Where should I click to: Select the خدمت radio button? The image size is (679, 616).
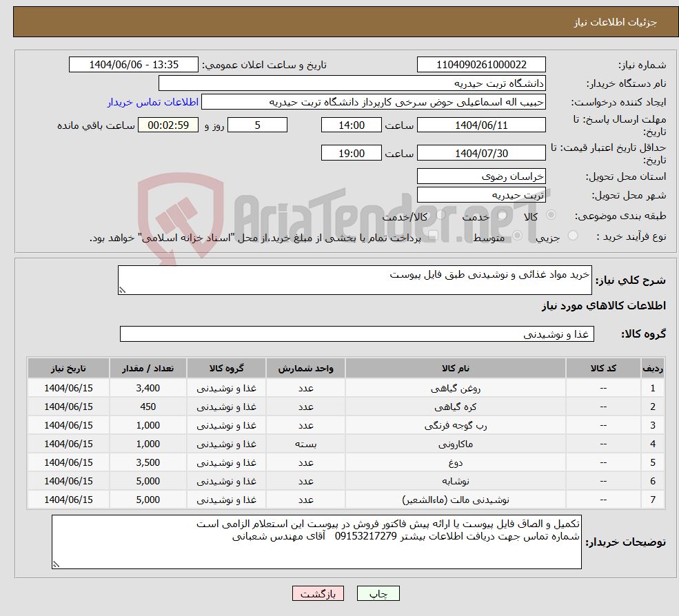point(502,216)
